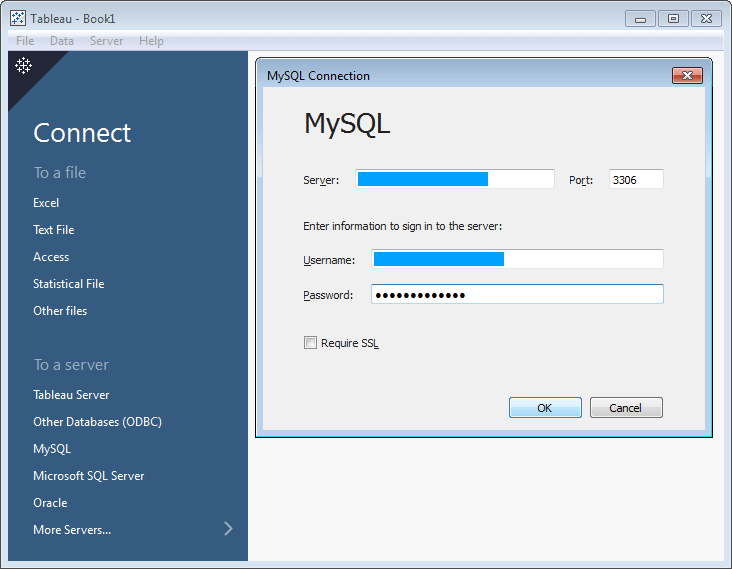Open the File menu
This screenshot has height=569, width=732.
coord(25,41)
